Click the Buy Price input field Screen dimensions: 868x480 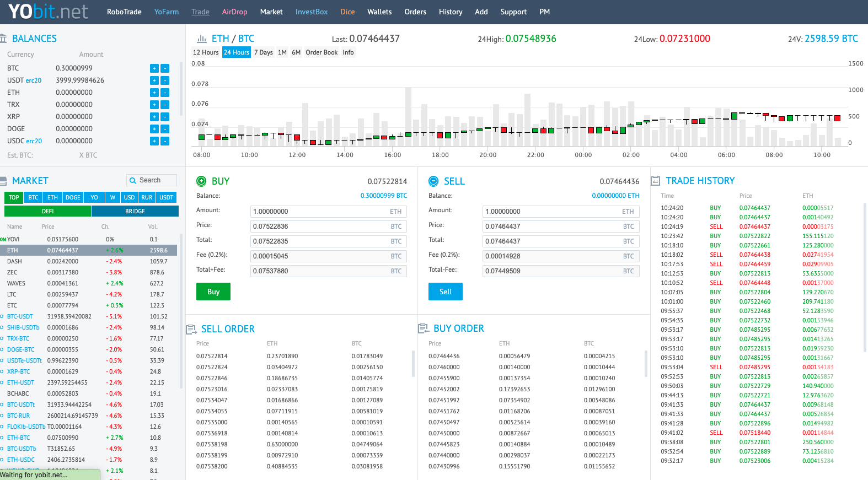(329, 226)
